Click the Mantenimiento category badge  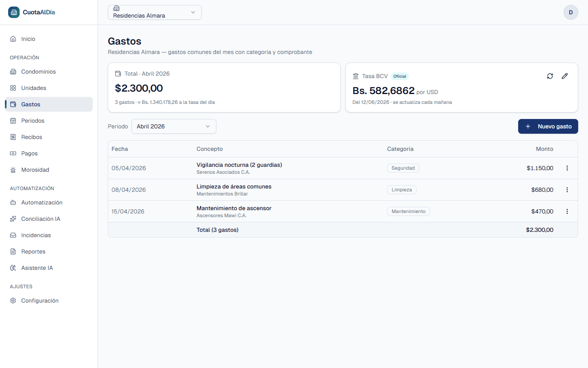click(408, 211)
